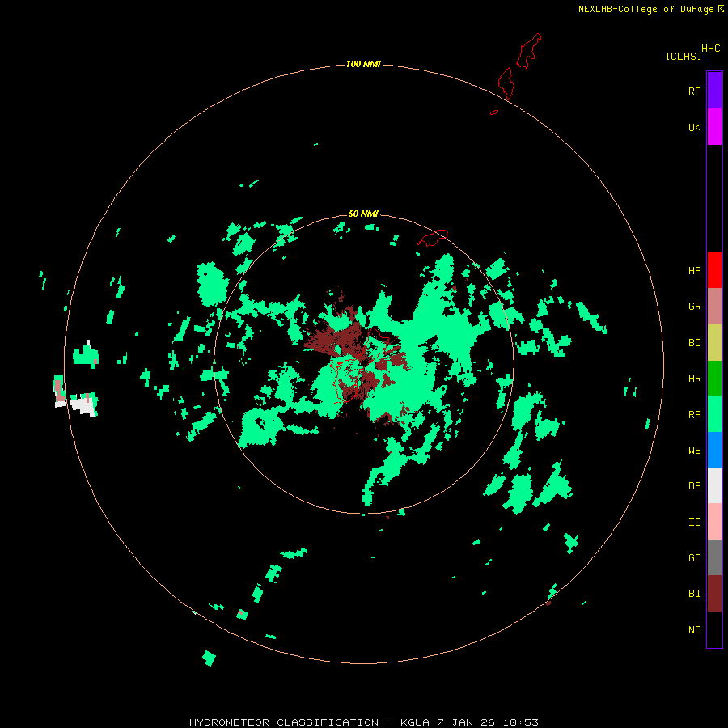Click the HA red legend swatch

coord(714,270)
